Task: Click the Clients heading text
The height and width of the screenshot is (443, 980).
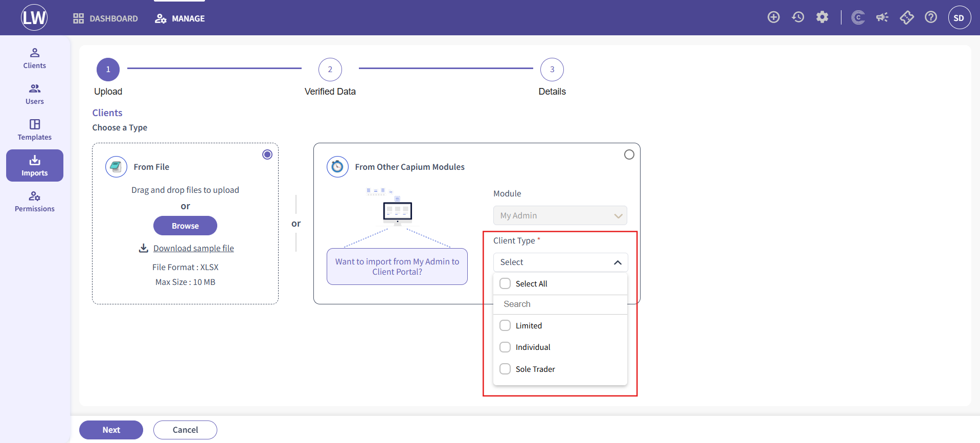Action: click(x=107, y=113)
